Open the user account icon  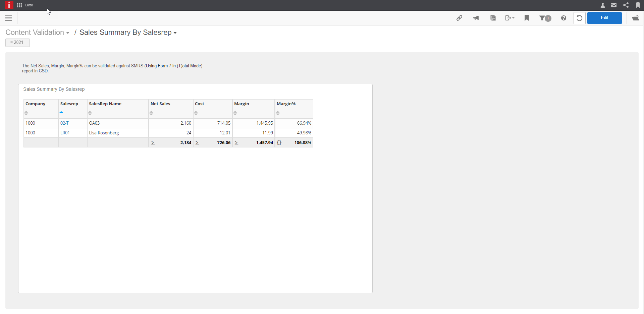pyautogui.click(x=602, y=5)
